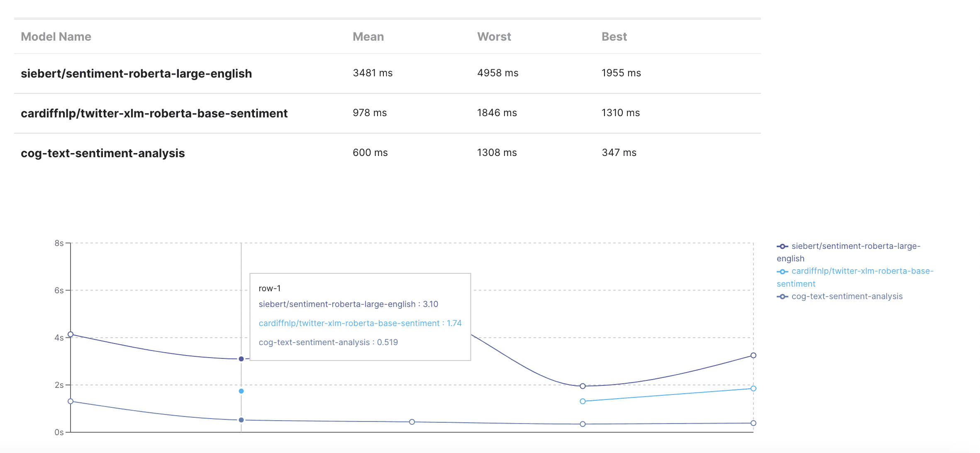Click the highlighted dark siebert point at row-1

tap(241, 359)
